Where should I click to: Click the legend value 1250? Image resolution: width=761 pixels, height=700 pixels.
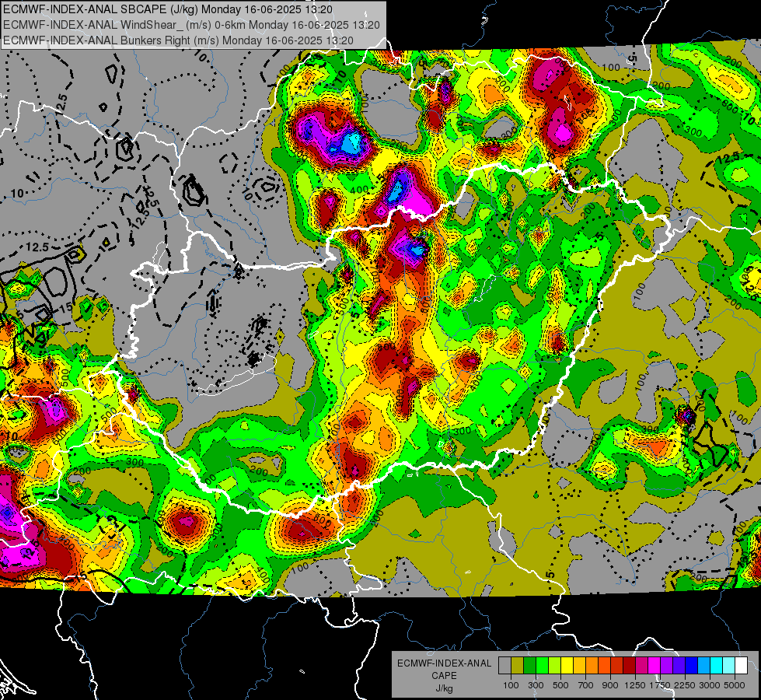pos(635,685)
